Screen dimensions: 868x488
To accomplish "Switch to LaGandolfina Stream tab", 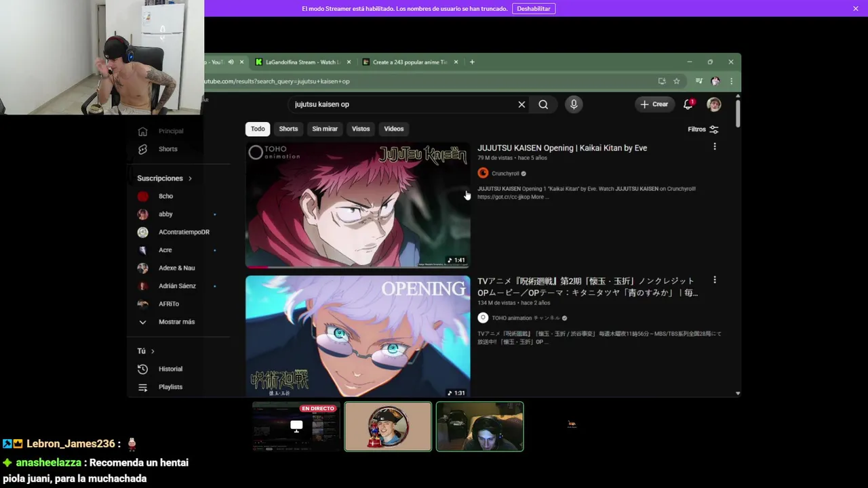I will coord(302,62).
